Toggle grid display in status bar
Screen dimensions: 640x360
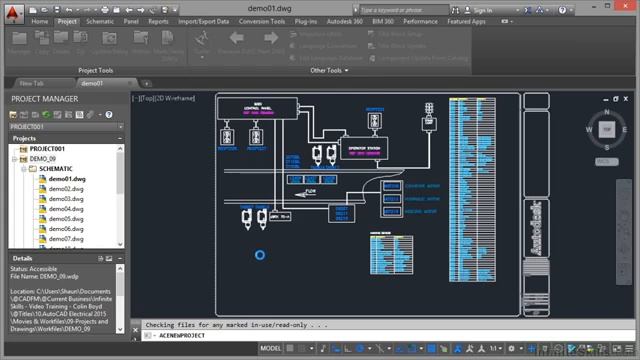(x=290, y=348)
